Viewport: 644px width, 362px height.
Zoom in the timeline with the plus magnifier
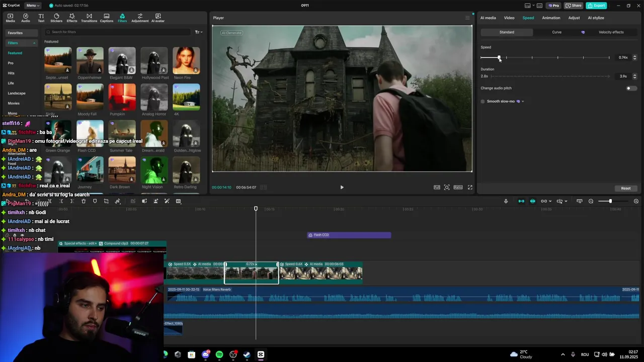(x=636, y=201)
